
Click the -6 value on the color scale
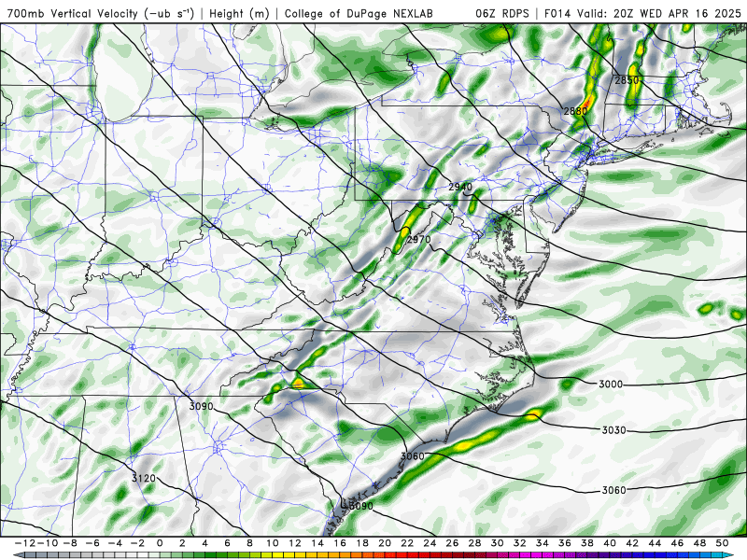[92, 543]
